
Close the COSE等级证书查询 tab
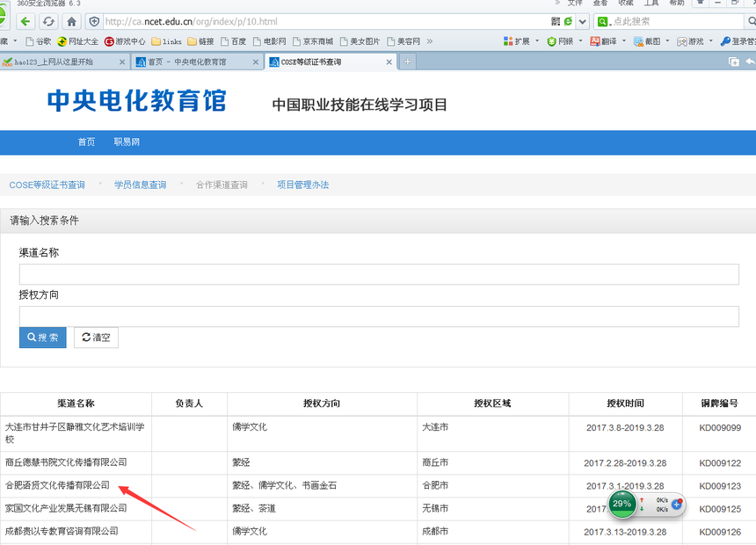click(389, 62)
